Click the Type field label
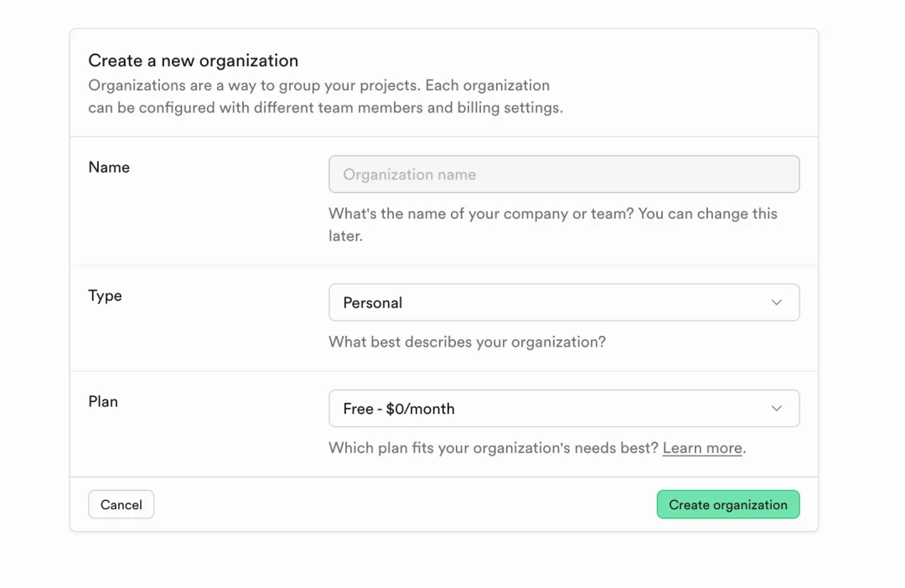905x588 pixels. pos(105,296)
